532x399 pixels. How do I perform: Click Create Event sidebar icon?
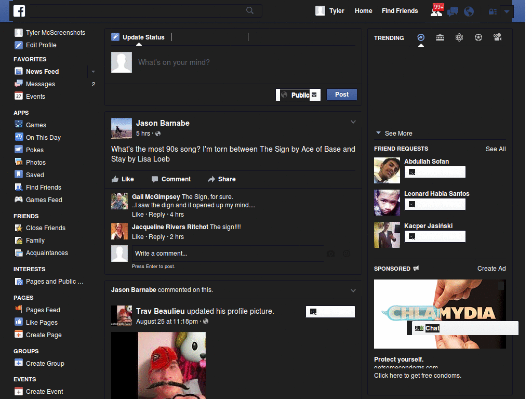coord(19,391)
